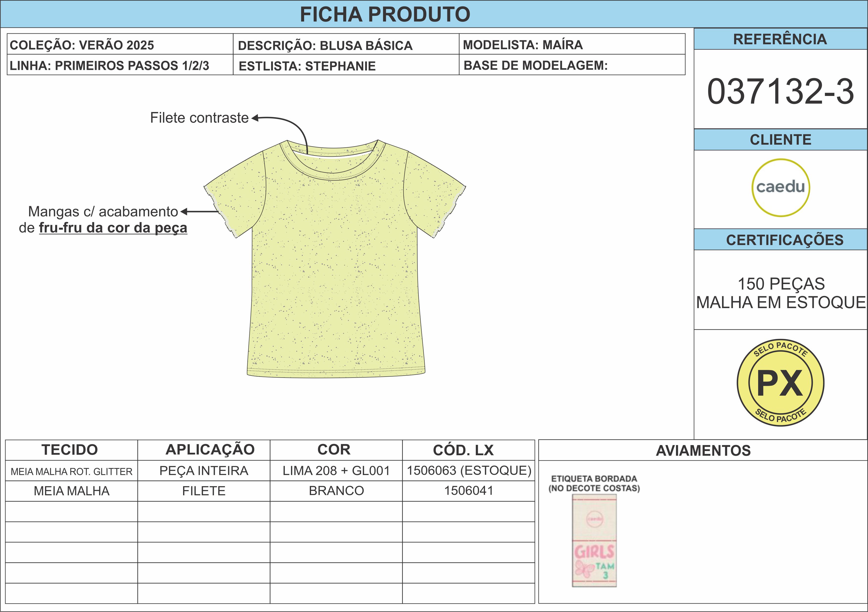Click the COR column header

pyautogui.click(x=334, y=450)
